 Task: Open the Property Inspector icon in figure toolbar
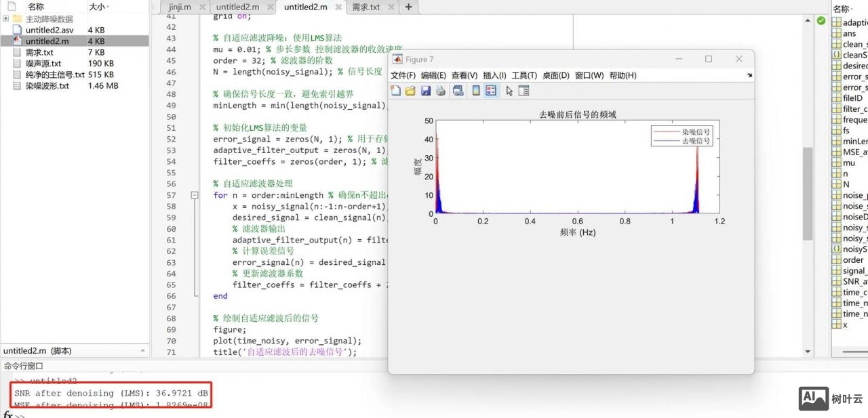click(x=524, y=91)
